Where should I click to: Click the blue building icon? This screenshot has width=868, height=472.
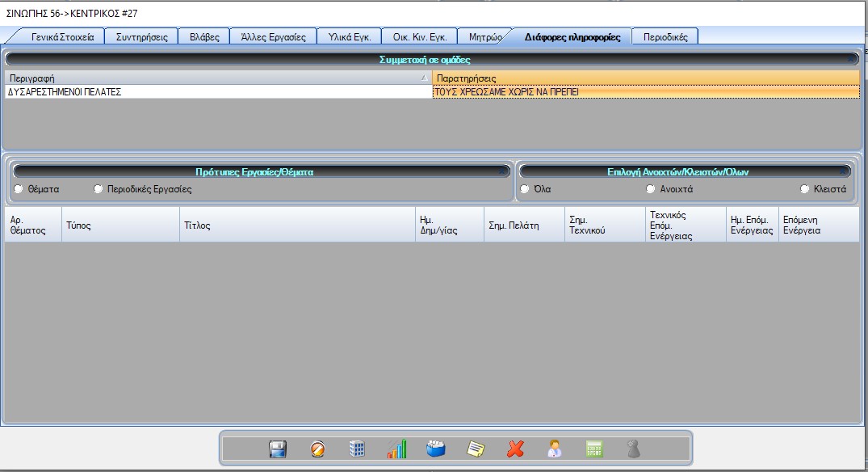click(357, 449)
